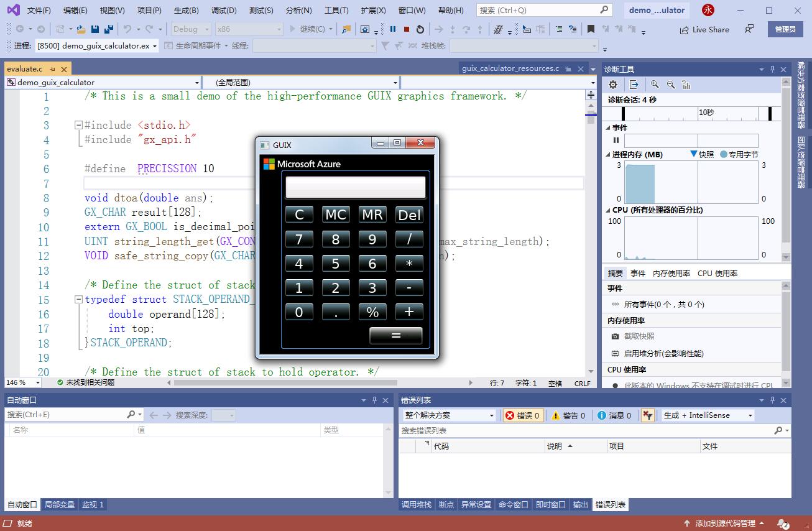Screen dimensions: 812x531
Task: Zoom in on the diagnostics timeline
Action: (x=655, y=85)
